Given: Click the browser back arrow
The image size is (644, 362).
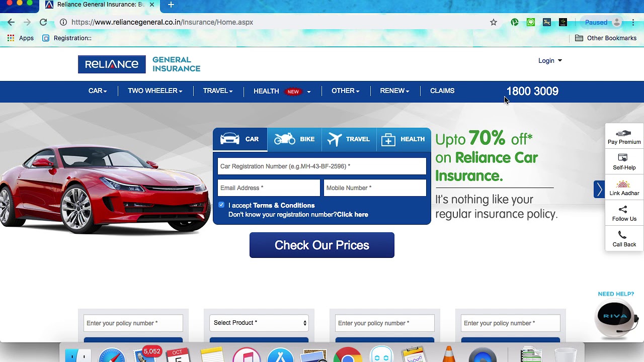Looking at the screenshot, I should point(11,22).
